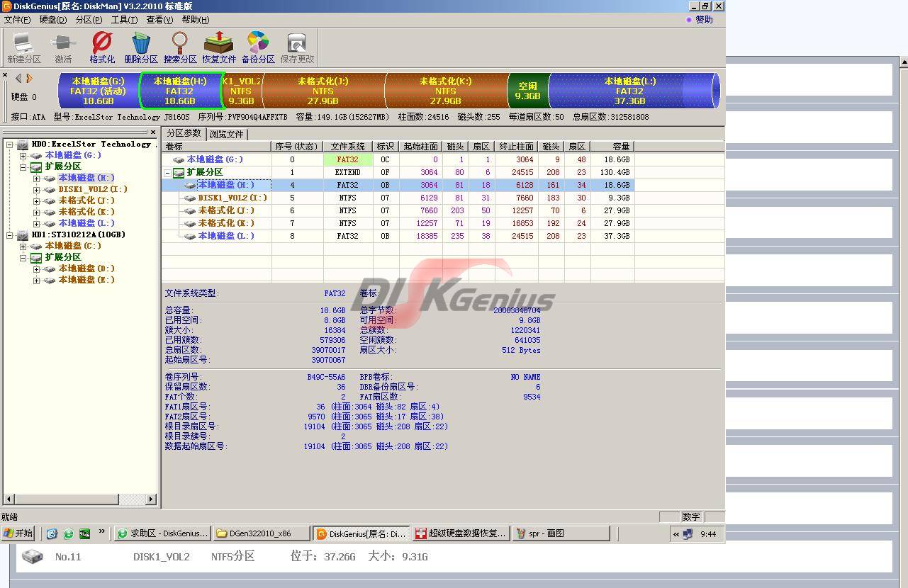Click the DISK1_VOL2 drive icon in background window
Viewport: 908px width, 588px height.
[x=32, y=556]
